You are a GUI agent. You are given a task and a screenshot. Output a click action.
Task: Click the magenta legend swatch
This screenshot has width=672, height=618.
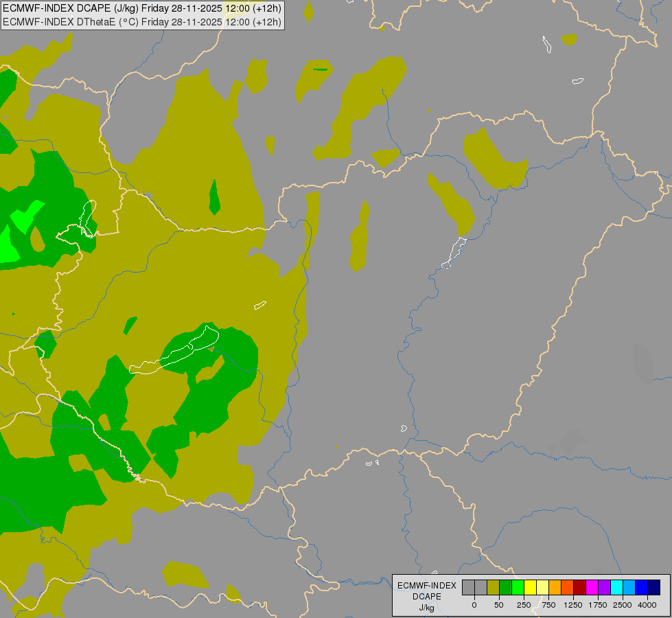592,588
